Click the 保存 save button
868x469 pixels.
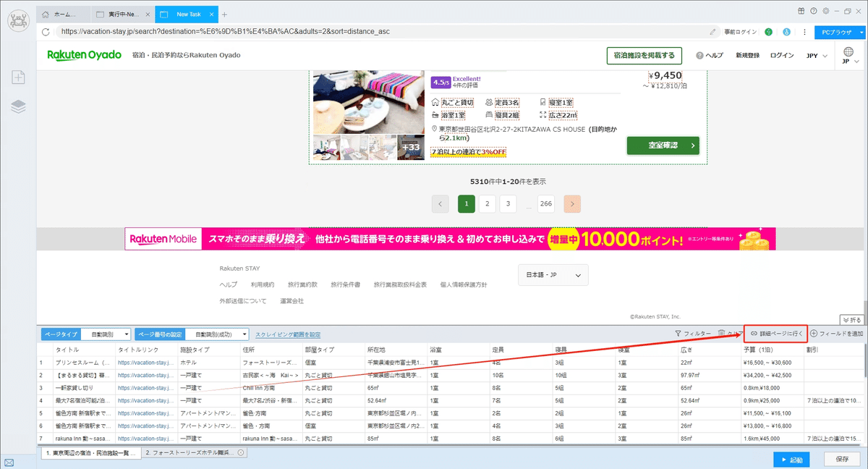[x=842, y=460]
